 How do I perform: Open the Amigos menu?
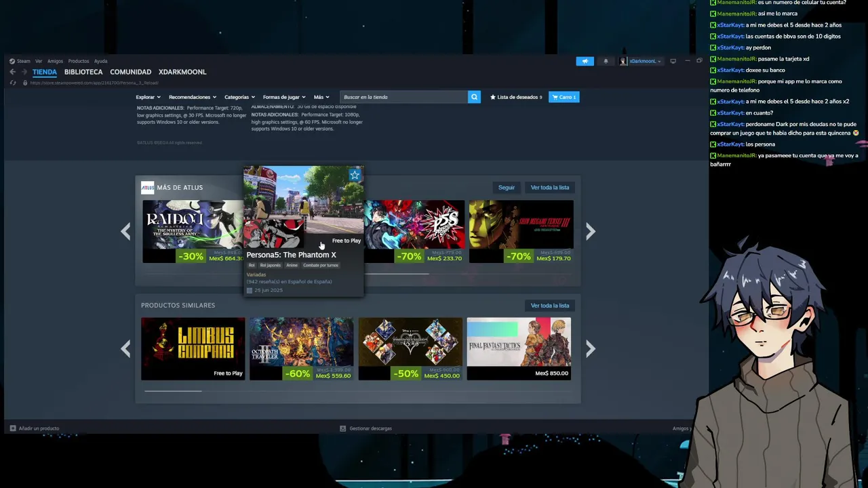pyautogui.click(x=55, y=61)
